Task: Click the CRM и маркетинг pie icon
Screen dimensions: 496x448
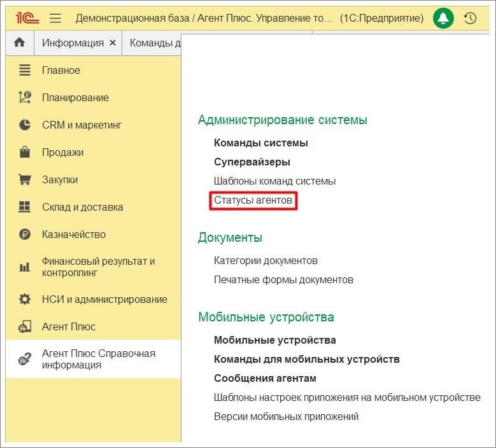Action: coord(25,125)
